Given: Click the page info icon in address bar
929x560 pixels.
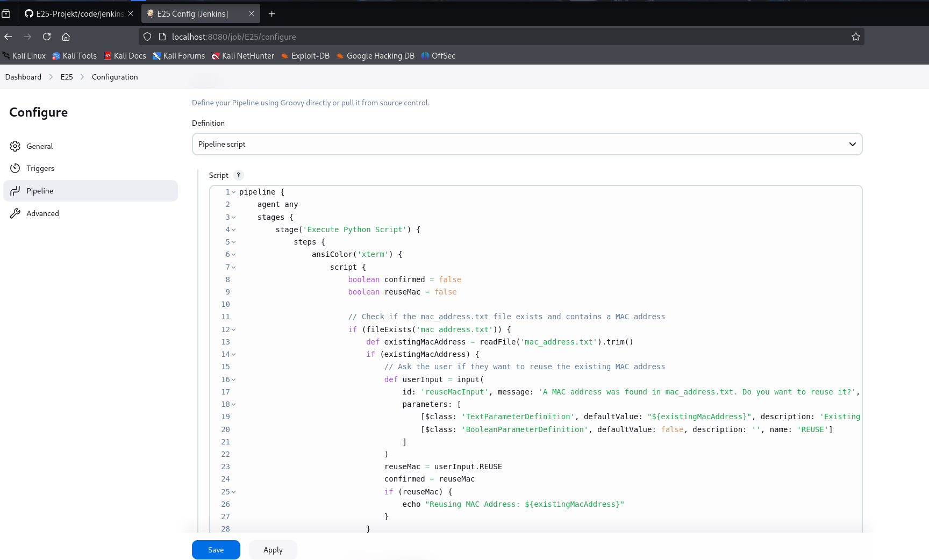Looking at the screenshot, I should pyautogui.click(x=162, y=37).
